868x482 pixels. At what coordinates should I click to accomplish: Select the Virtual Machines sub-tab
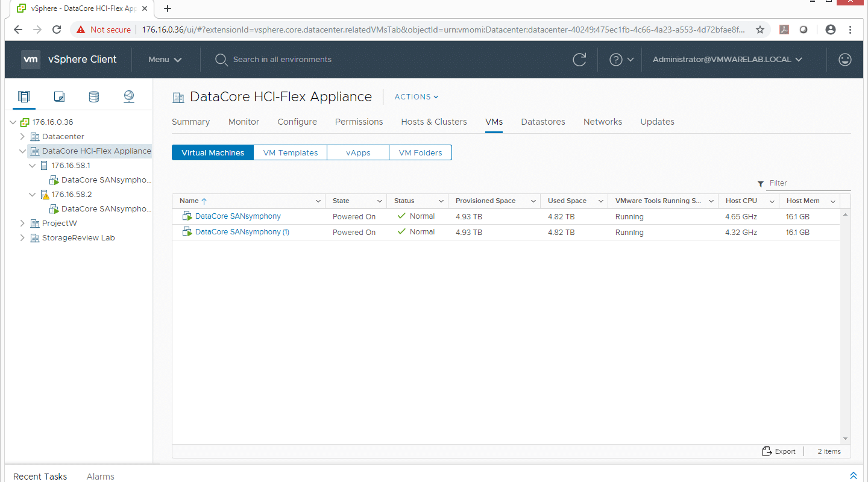click(213, 153)
